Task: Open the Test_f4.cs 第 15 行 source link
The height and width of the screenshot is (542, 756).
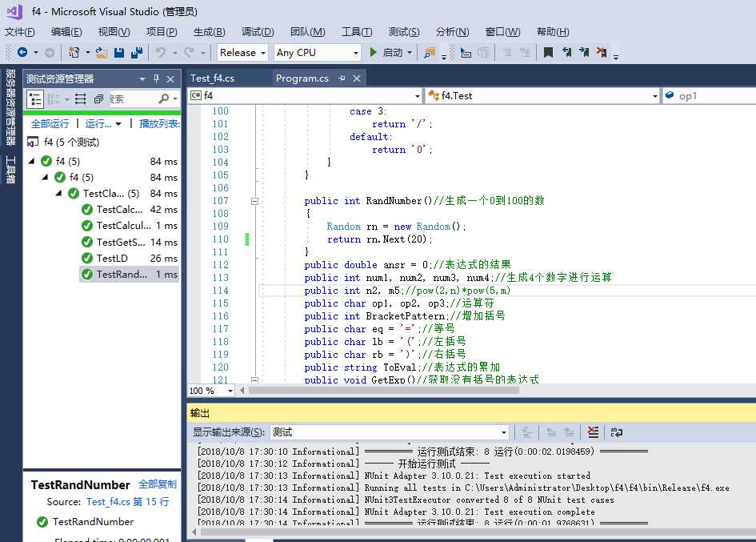Action: click(128, 502)
